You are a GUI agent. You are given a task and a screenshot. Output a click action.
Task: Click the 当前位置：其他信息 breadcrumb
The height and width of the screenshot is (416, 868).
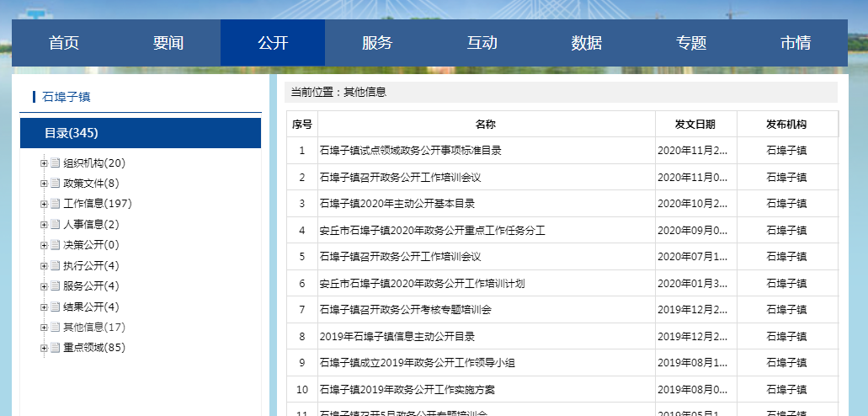point(338,92)
